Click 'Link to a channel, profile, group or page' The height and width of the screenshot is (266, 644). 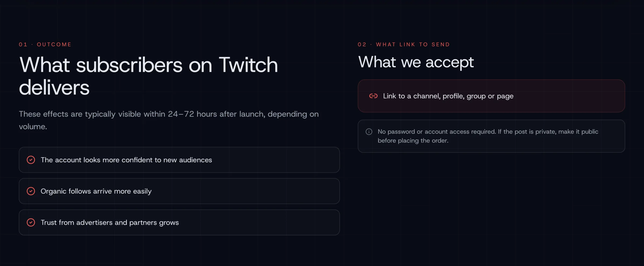pos(448,96)
